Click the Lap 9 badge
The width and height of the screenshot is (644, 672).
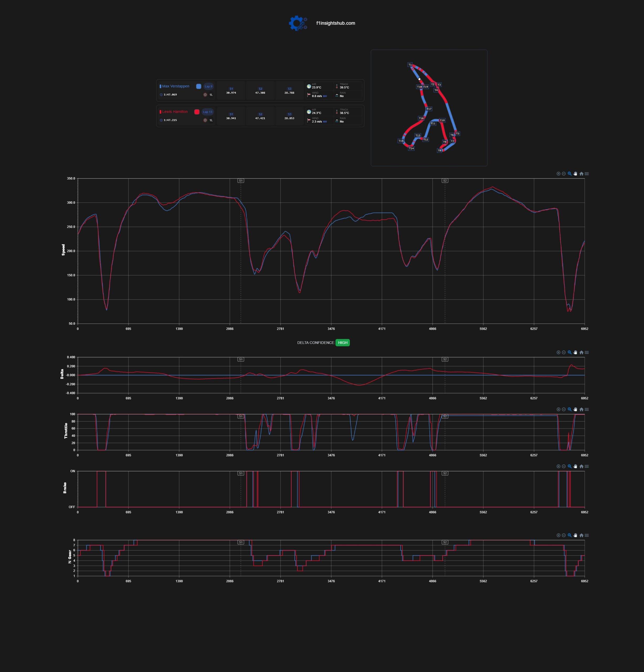coord(209,86)
